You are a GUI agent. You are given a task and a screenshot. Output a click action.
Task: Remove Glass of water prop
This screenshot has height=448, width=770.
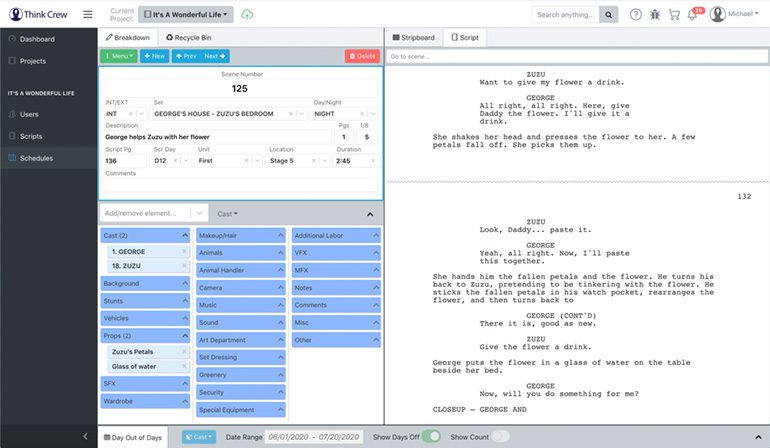[x=184, y=366]
